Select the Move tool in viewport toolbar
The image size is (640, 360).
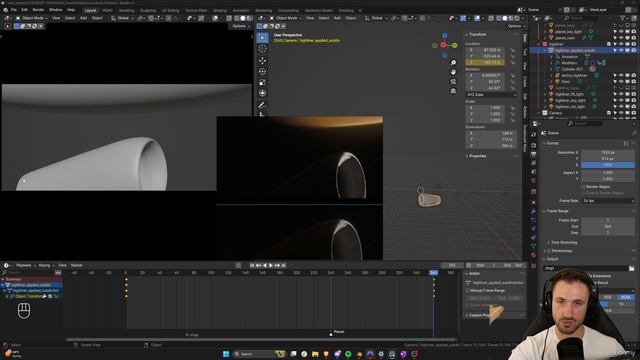(x=262, y=60)
